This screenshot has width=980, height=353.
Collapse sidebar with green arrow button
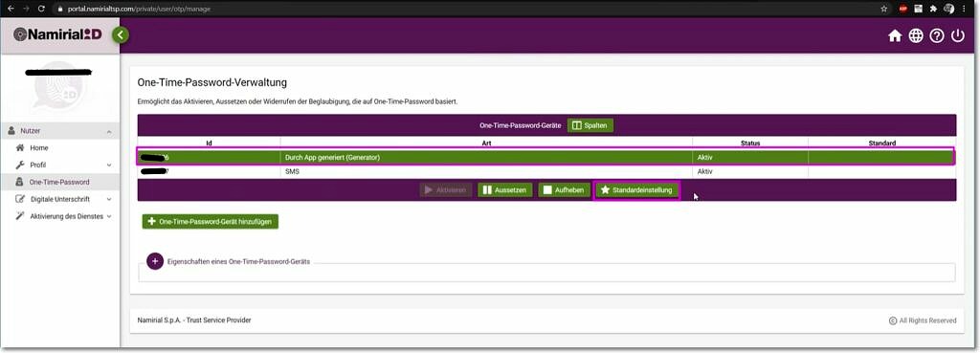pos(121,35)
